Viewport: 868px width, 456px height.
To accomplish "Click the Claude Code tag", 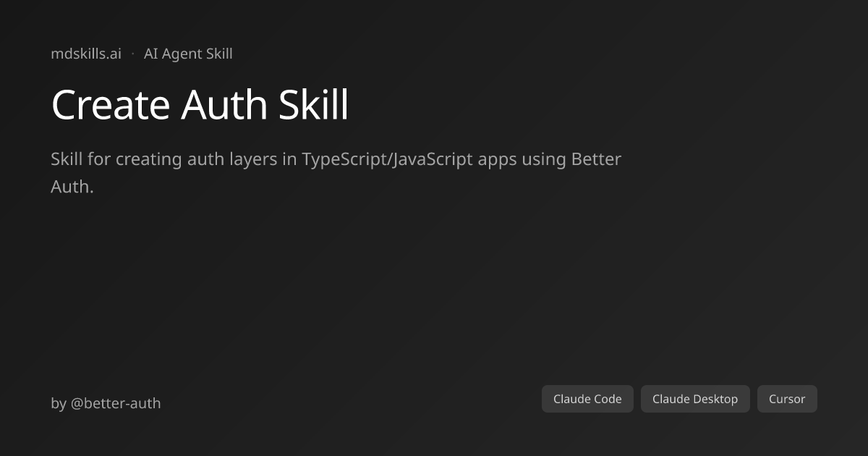I will click(587, 399).
